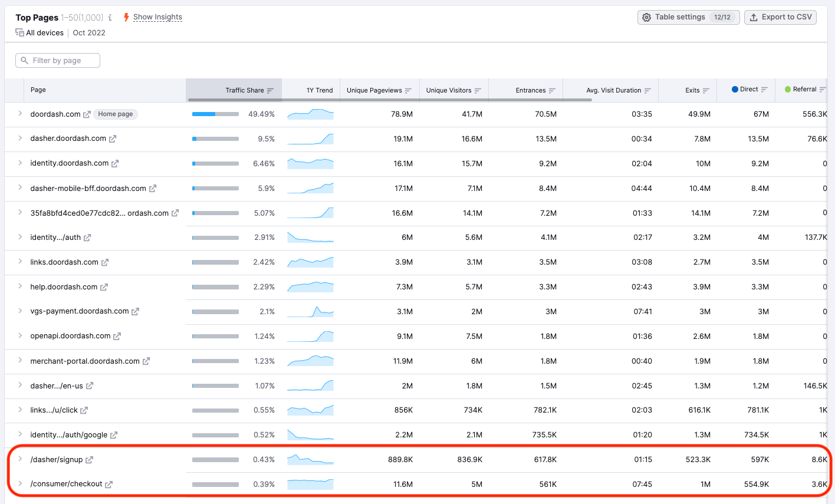Screen dimensions: 835x504
Task: Open external link icon for dasher-mobile-bff.doordash.com
Action: coord(153,189)
